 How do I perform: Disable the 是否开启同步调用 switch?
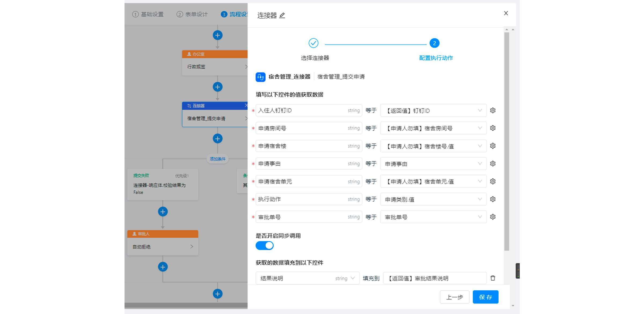click(264, 245)
